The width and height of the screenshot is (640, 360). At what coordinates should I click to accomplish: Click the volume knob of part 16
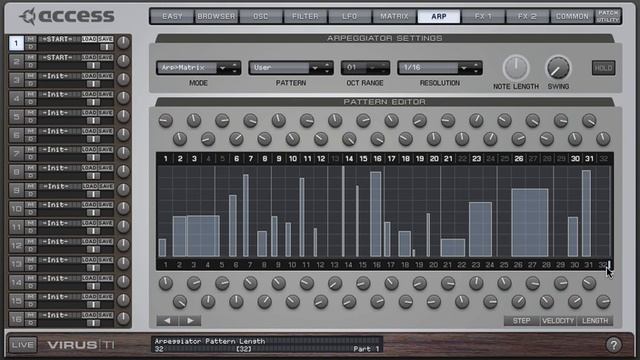[123, 318]
